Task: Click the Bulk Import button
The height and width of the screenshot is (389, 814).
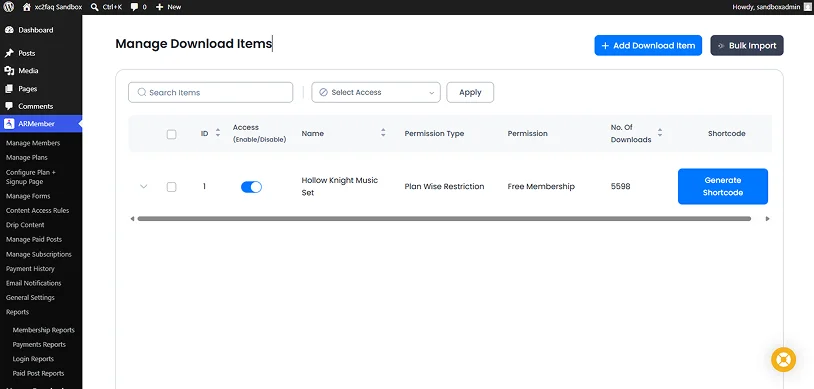Action: (747, 46)
